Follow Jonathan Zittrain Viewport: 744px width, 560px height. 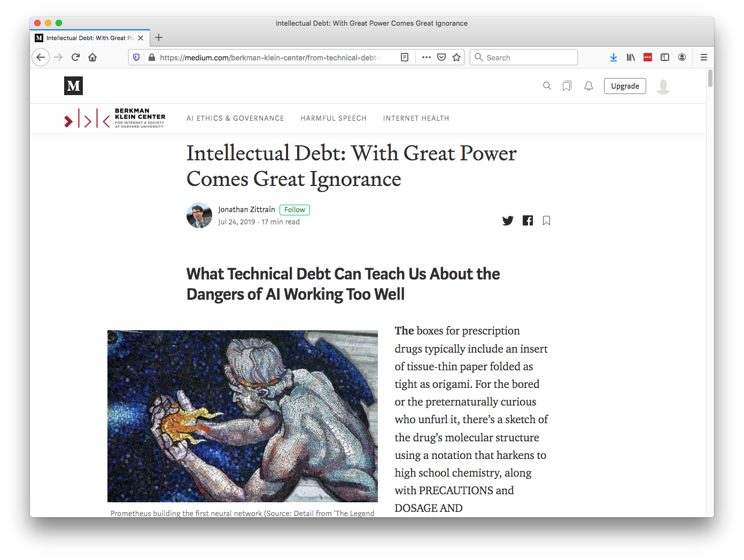[294, 210]
